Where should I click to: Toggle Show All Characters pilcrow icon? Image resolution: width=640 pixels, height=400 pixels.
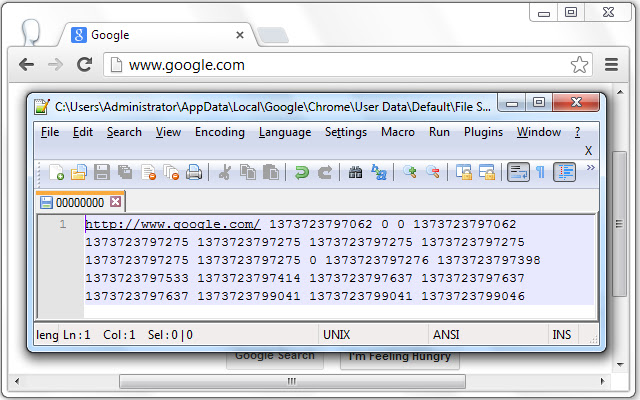[x=540, y=172]
